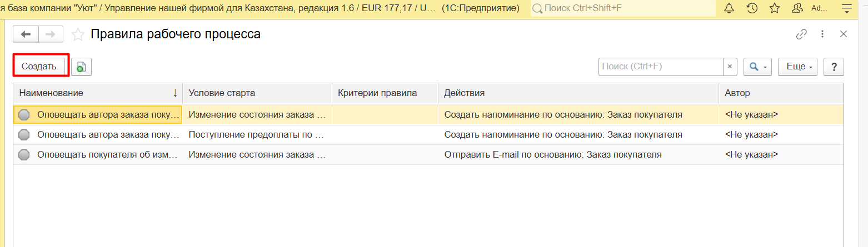
Task: Open the three-dot form options menu
Action: (823, 34)
